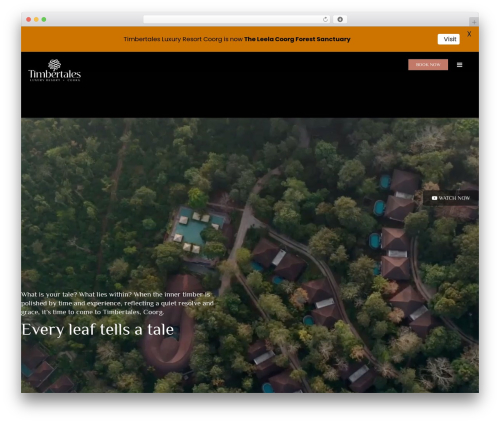
Task: Open the hamburger menu icon
Action: (459, 65)
